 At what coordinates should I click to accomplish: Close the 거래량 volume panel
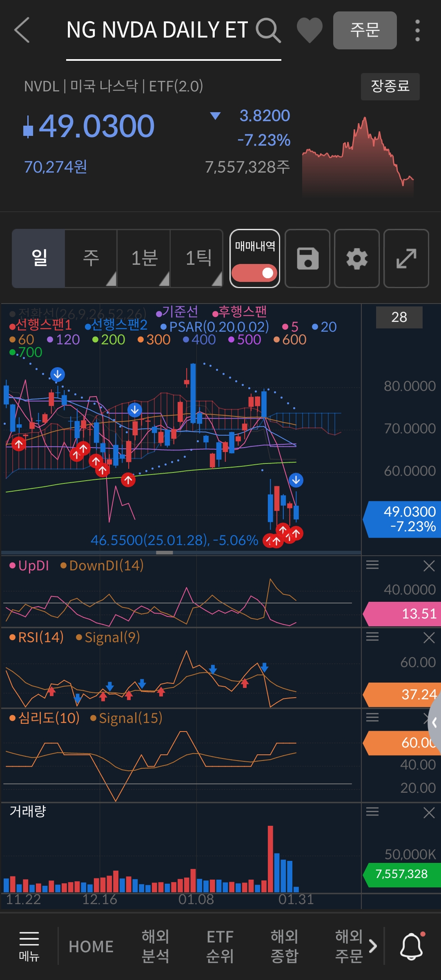(x=429, y=813)
